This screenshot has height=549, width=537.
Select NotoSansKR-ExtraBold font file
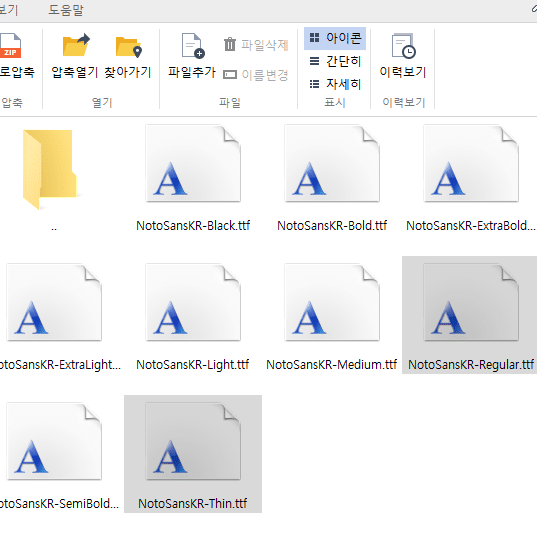pos(471,179)
